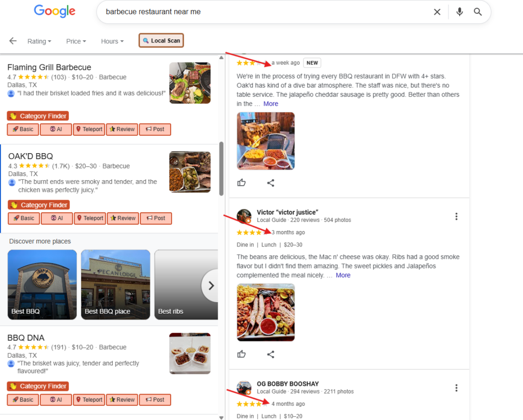Click the microphone voice search icon
523x420 pixels.
[x=460, y=12]
